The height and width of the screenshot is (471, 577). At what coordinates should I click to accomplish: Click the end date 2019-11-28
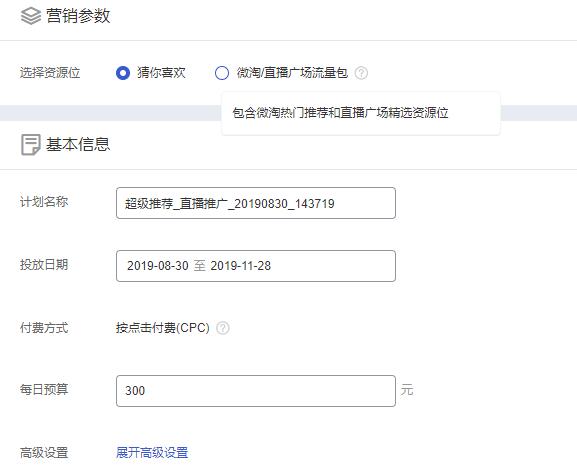241,266
